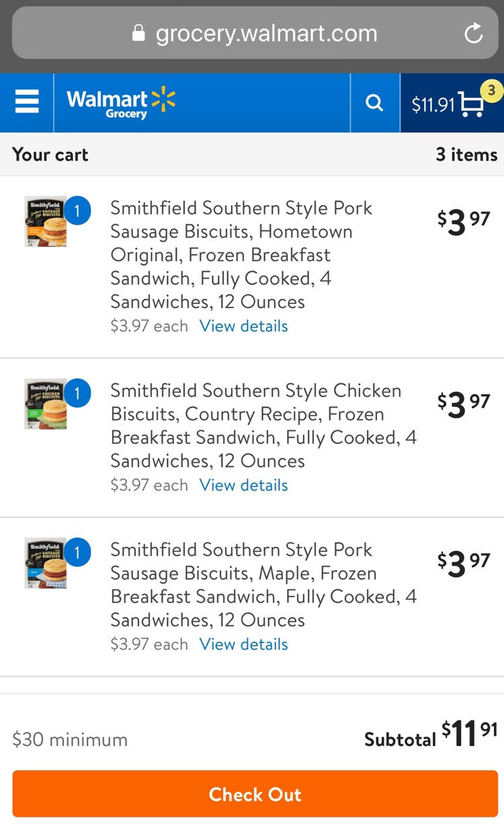Tap the grocery.walmart.com address bar
This screenshot has width=504, height=828.
pyautogui.click(x=266, y=33)
